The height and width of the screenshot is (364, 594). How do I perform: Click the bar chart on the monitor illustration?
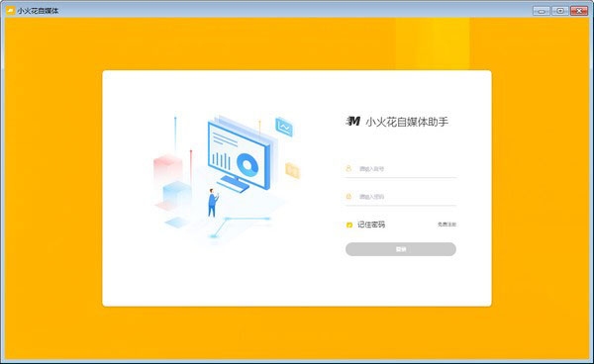click(221, 161)
